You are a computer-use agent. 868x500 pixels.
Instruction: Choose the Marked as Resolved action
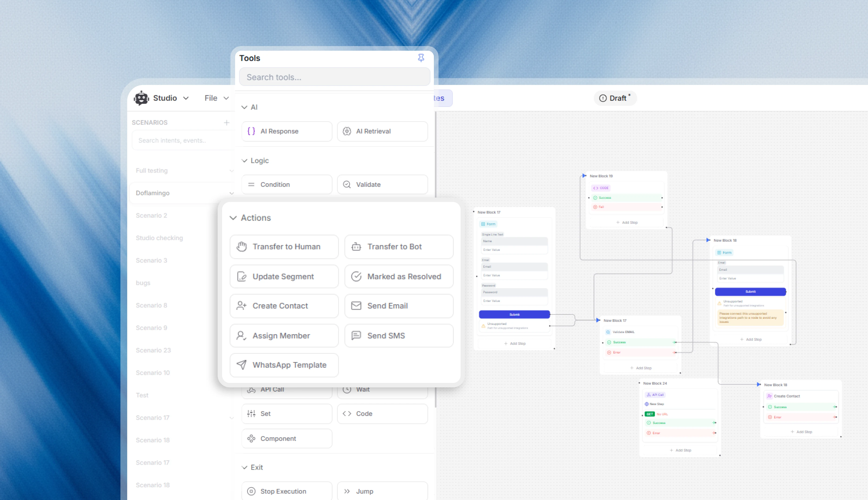[x=399, y=276]
